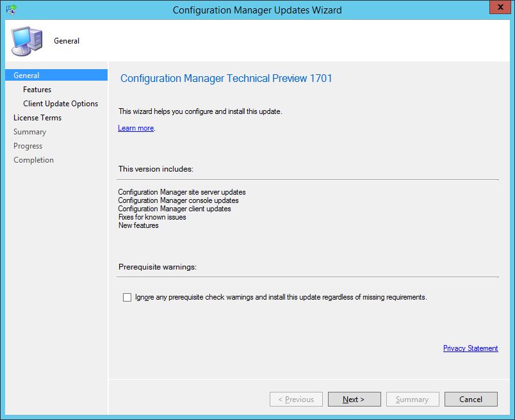Cancel the update wizard
Viewport: 515px width, 420px height.
click(471, 399)
